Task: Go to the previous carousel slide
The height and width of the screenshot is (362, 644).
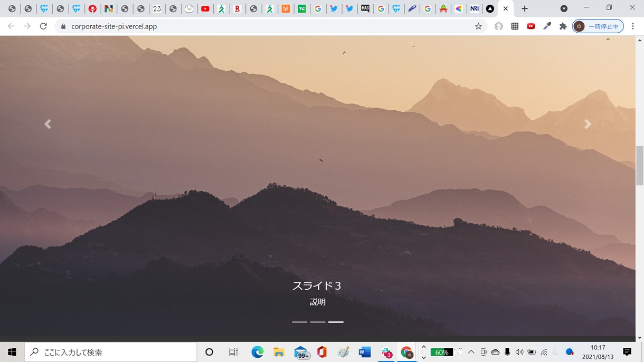Action: point(48,124)
